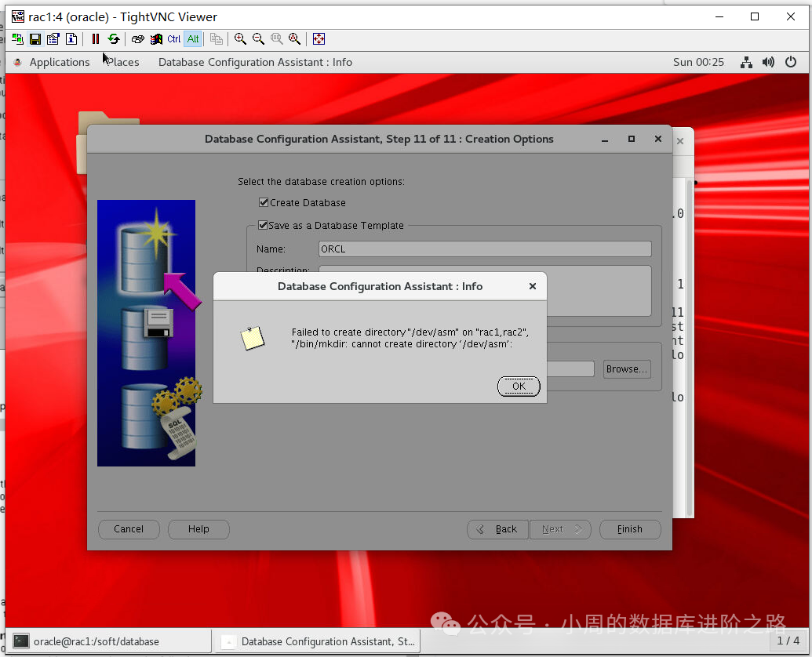Send Ctrl+Esc using the Windows flag icon
Image resolution: width=812 pixels, height=657 pixels.
(x=156, y=38)
